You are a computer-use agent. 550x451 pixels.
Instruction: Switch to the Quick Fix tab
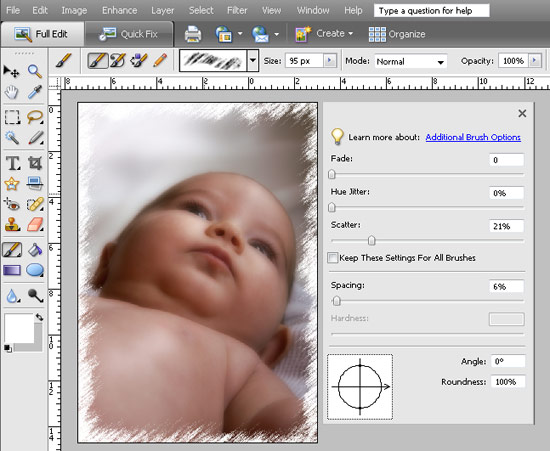[129, 34]
